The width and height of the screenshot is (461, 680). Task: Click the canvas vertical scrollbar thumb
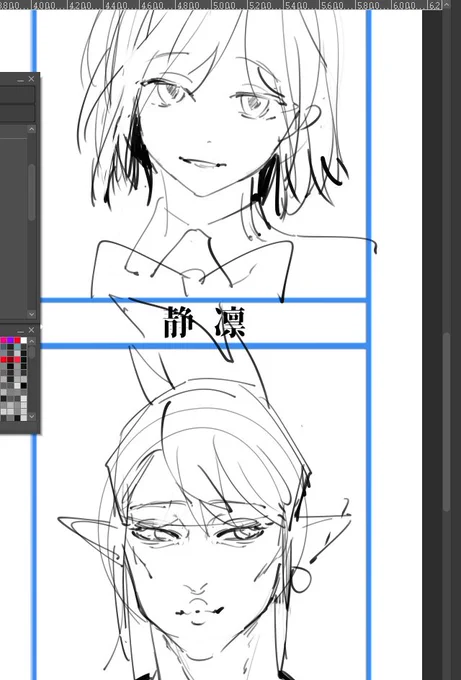447,421
